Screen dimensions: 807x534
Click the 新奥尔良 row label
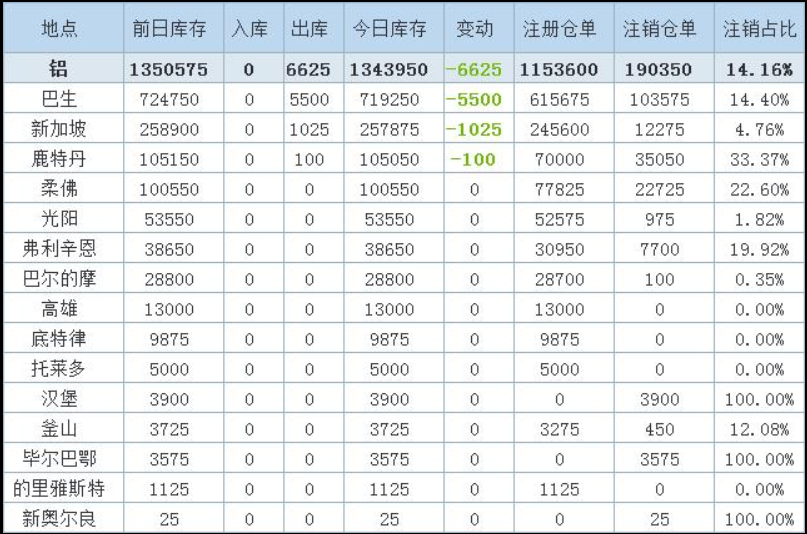(x=62, y=520)
